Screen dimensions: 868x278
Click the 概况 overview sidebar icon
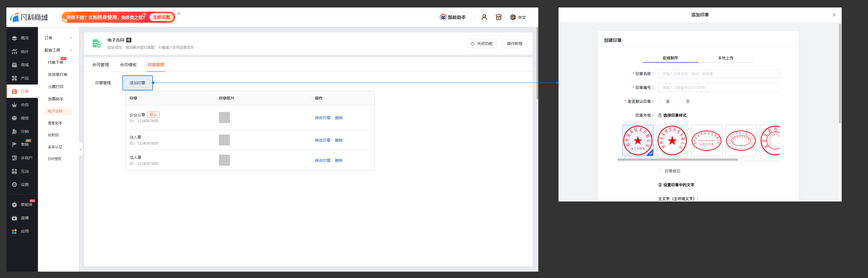(x=14, y=38)
